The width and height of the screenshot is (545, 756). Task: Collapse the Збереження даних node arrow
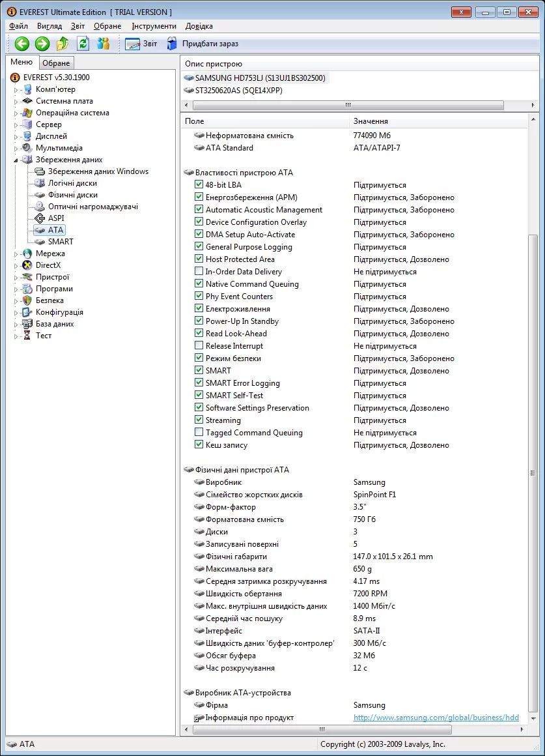click(x=16, y=160)
